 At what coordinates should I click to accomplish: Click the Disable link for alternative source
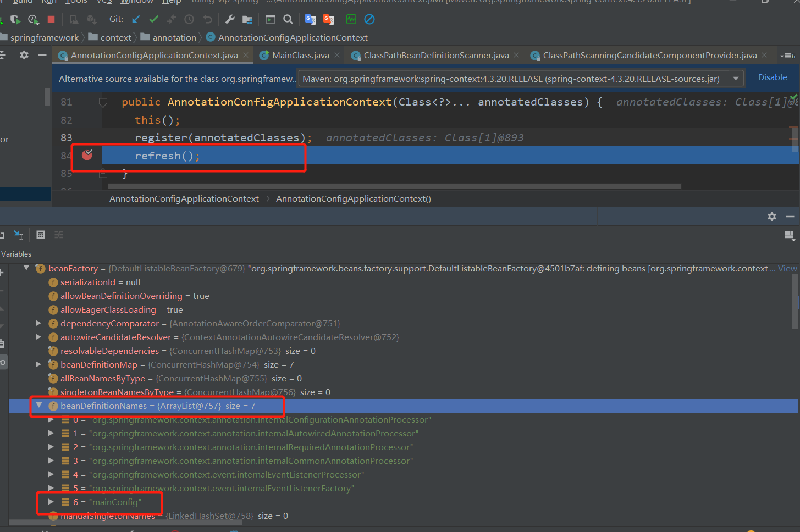pos(773,77)
